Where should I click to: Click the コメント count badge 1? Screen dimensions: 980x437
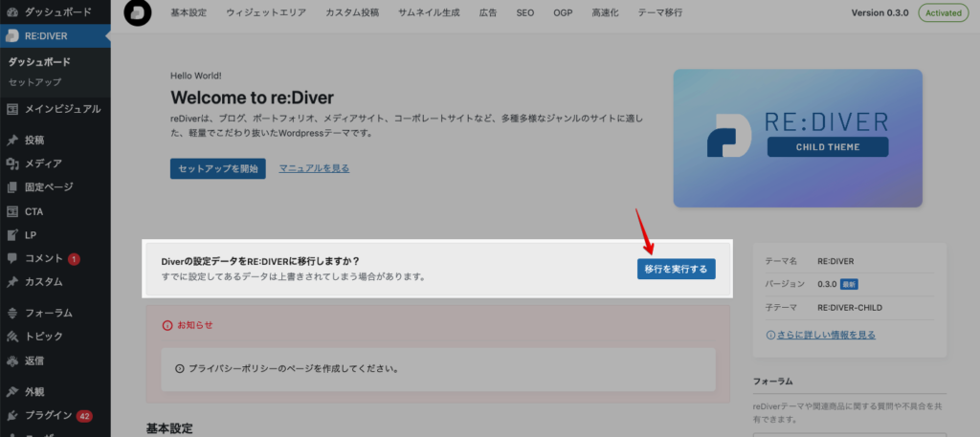click(x=74, y=258)
